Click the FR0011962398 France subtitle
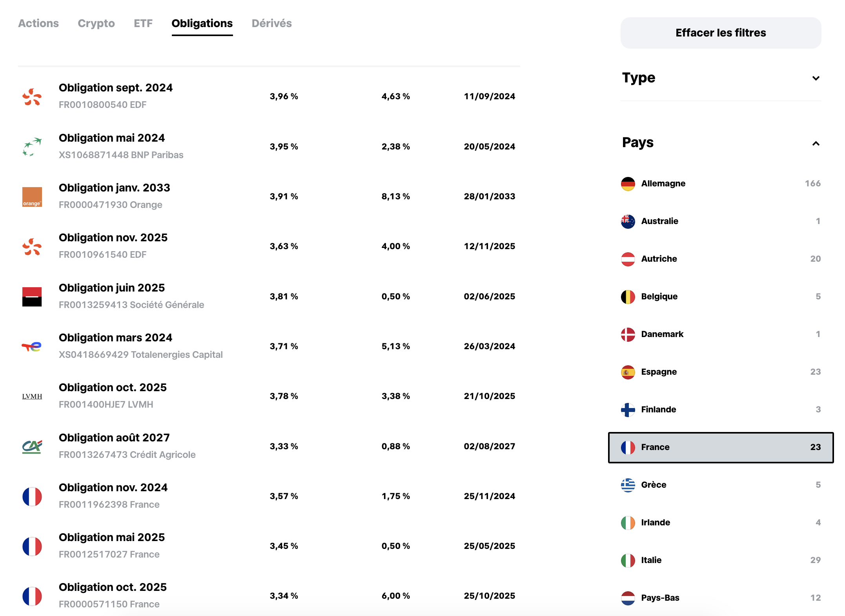The height and width of the screenshot is (616, 845). click(x=109, y=505)
